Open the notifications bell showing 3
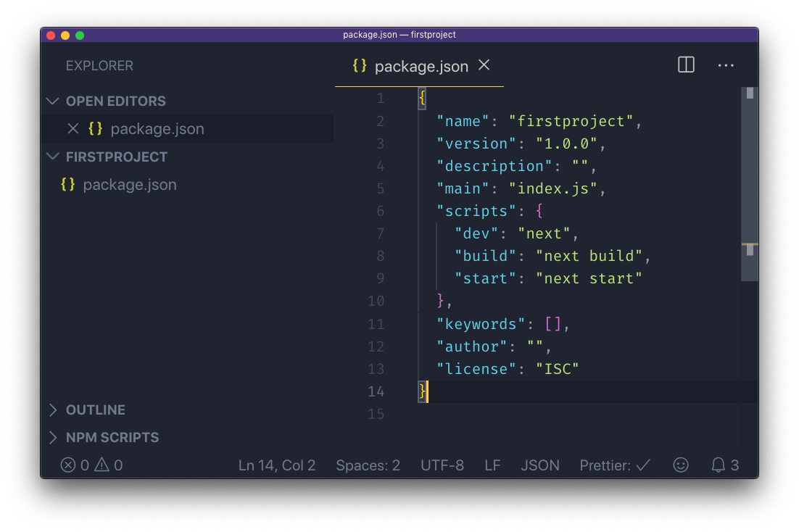The image size is (799, 532). tap(724, 465)
